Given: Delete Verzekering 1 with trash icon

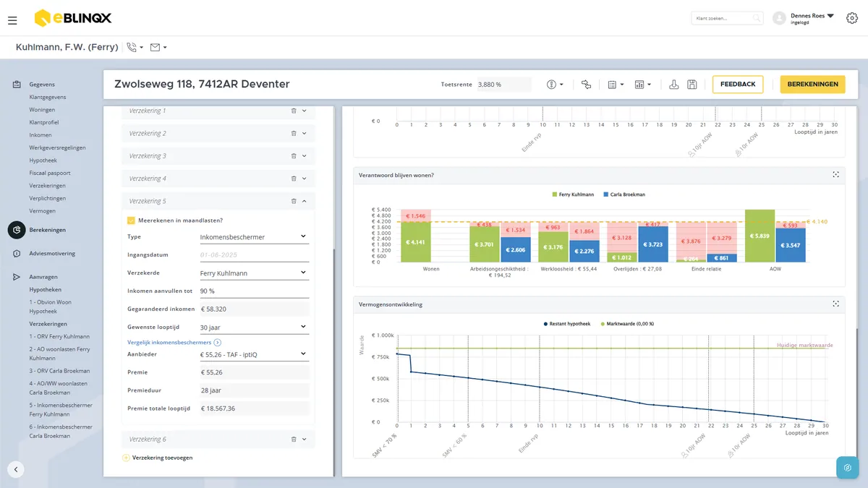Looking at the screenshot, I should point(294,111).
